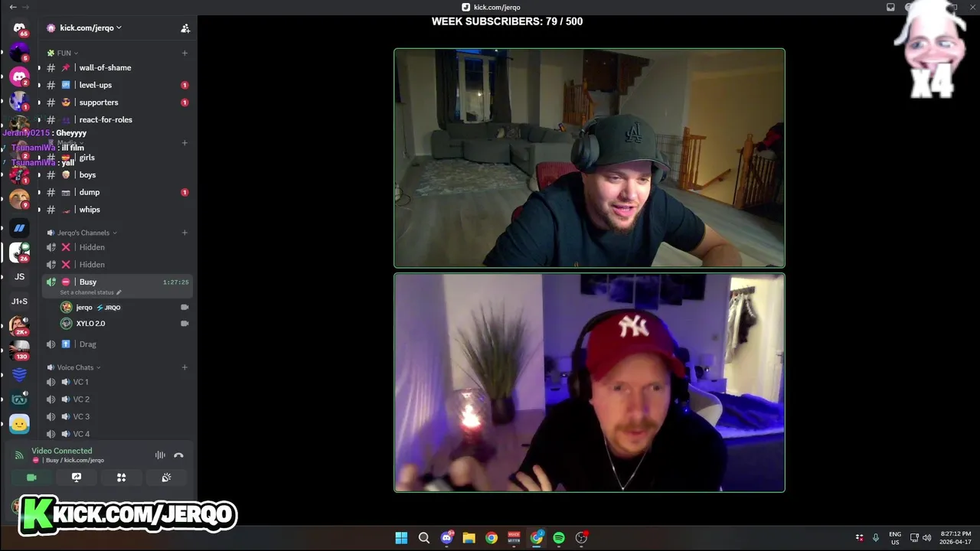980x551 pixels.
Task: Collapse the Voice Chats category
Action: 74,367
